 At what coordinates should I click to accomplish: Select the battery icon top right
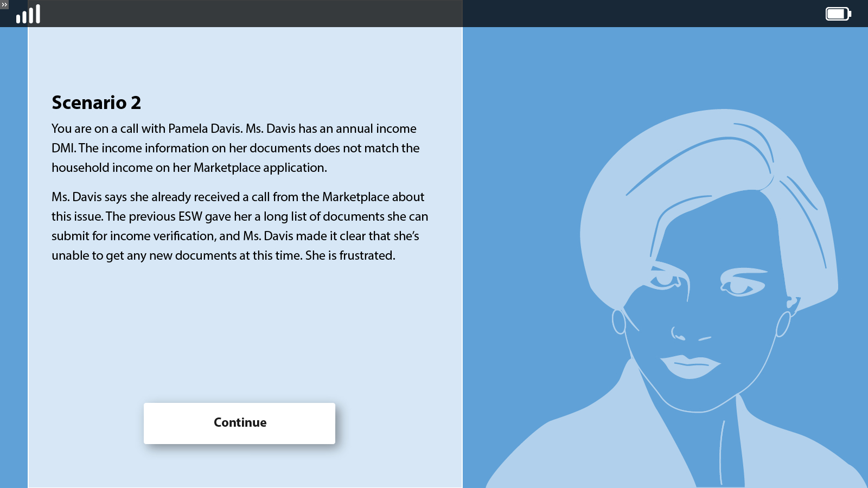point(837,14)
